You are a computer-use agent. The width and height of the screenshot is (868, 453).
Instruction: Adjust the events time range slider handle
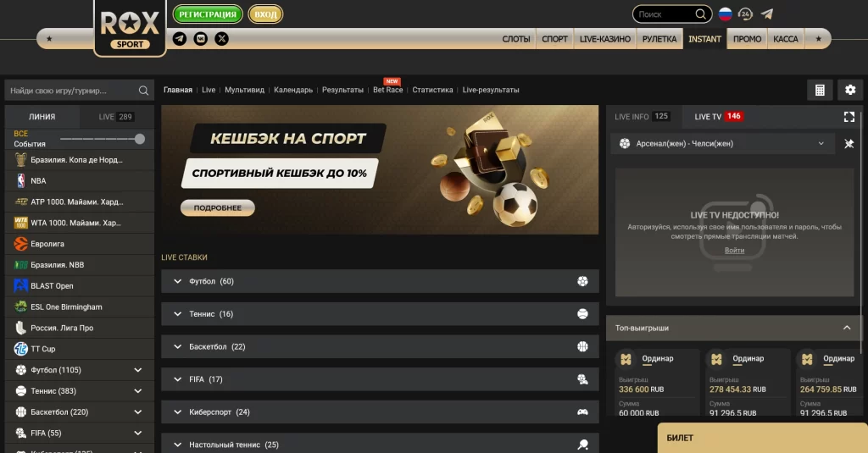click(140, 139)
